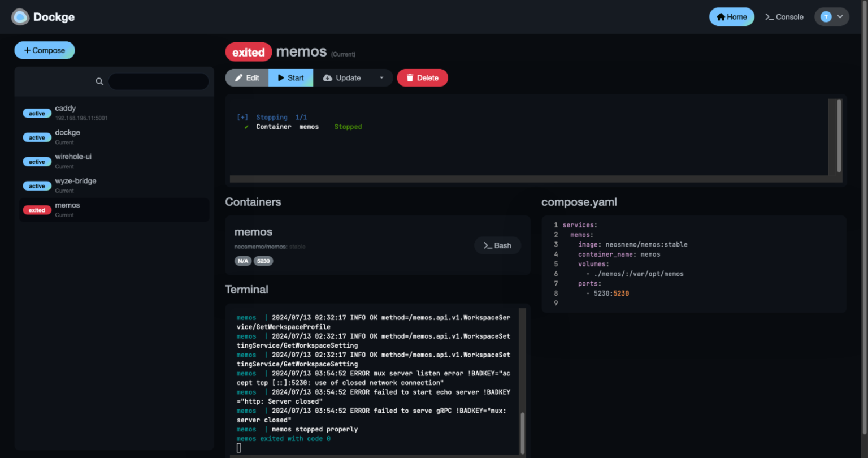Click the exited status badge next to memos

(249, 51)
